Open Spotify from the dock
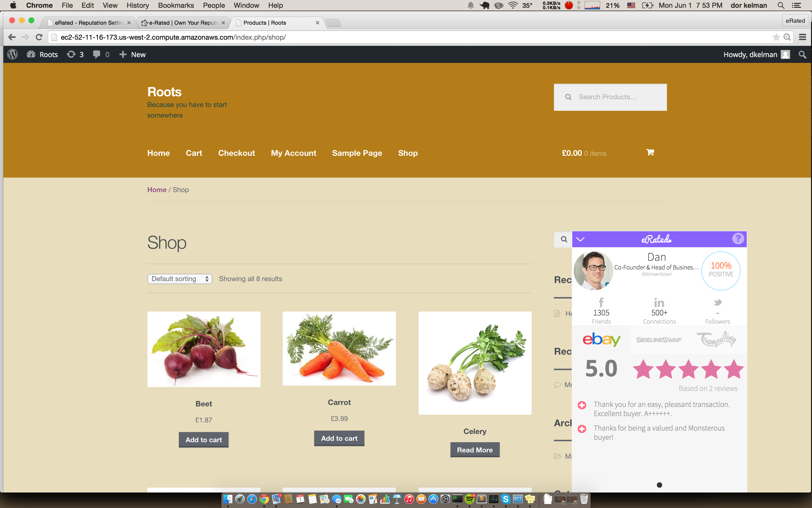This screenshot has height=508, width=812. click(469, 499)
